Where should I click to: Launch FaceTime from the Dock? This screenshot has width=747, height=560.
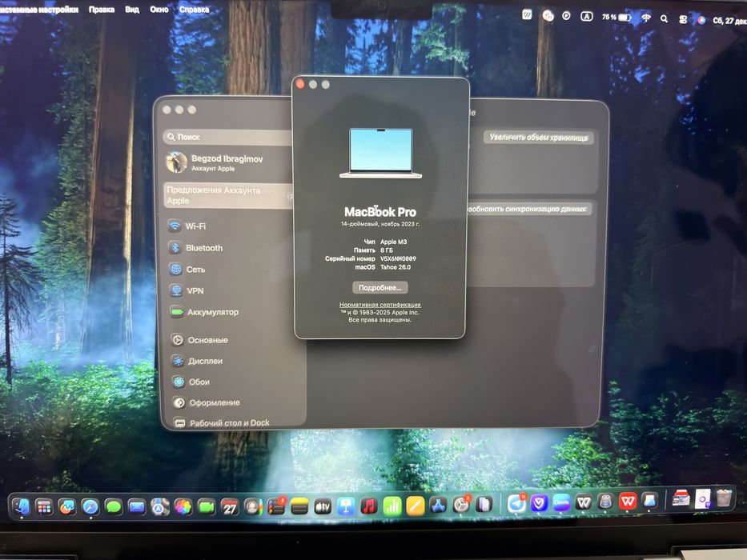(x=207, y=507)
